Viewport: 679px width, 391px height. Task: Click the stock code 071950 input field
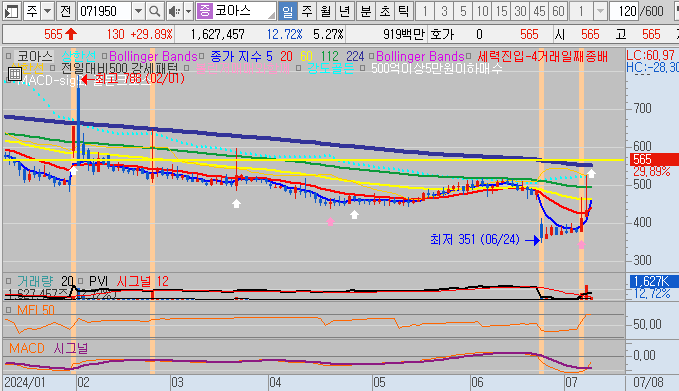(x=104, y=11)
